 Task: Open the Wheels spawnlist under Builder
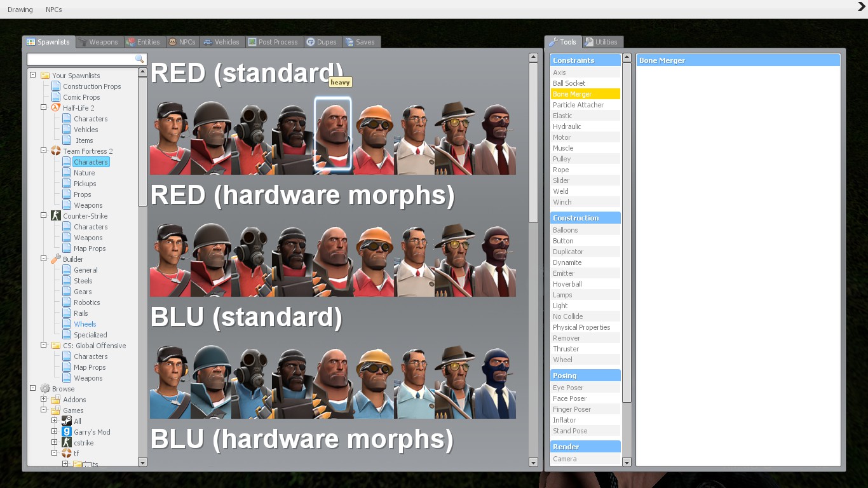[85, 324]
